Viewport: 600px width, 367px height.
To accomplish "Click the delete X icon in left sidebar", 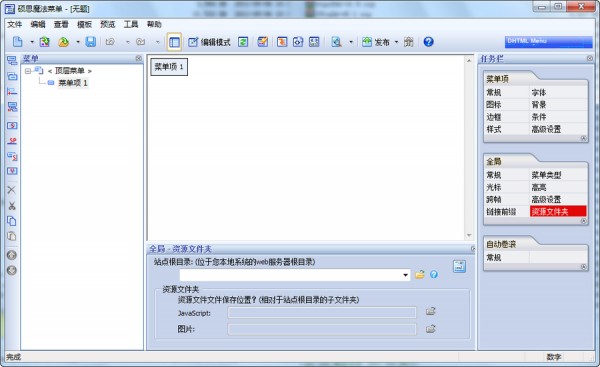I will pos(12,190).
